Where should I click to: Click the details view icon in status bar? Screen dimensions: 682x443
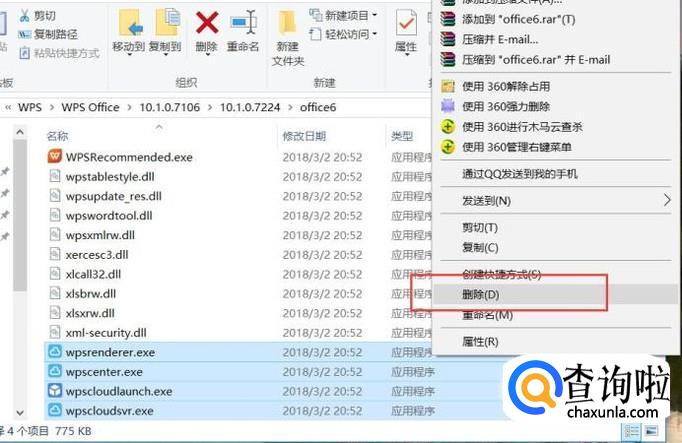coord(632,431)
